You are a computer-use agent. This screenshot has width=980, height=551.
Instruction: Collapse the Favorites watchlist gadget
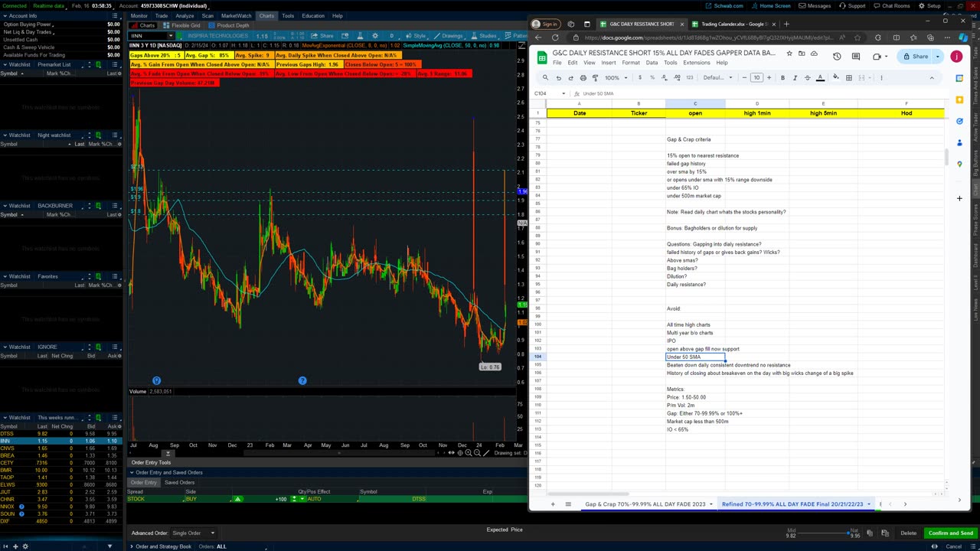[x=5, y=276]
